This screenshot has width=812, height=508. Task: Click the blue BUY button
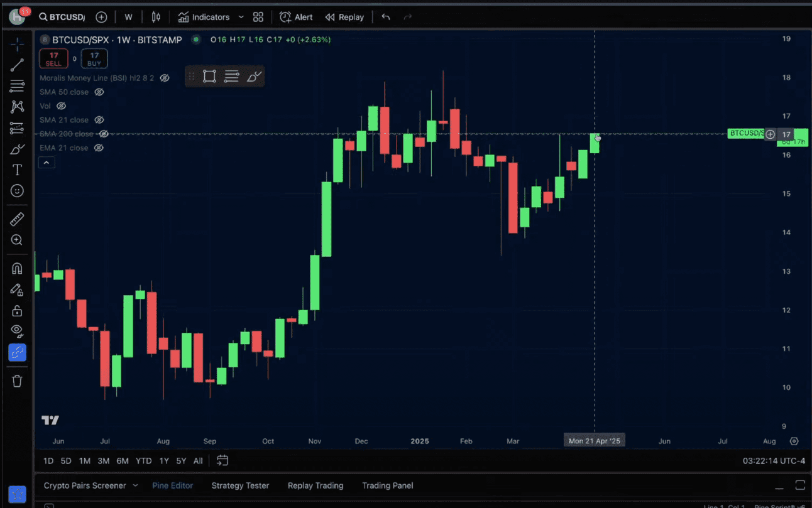pyautogui.click(x=94, y=59)
